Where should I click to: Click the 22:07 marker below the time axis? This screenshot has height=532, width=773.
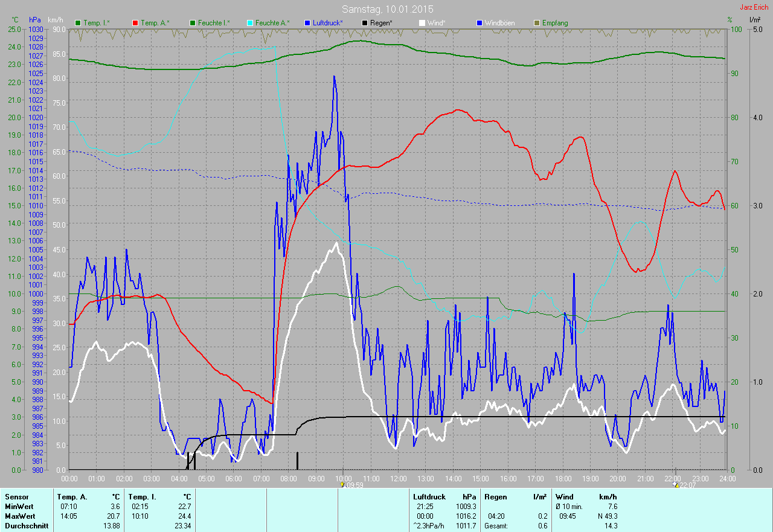coord(684,484)
